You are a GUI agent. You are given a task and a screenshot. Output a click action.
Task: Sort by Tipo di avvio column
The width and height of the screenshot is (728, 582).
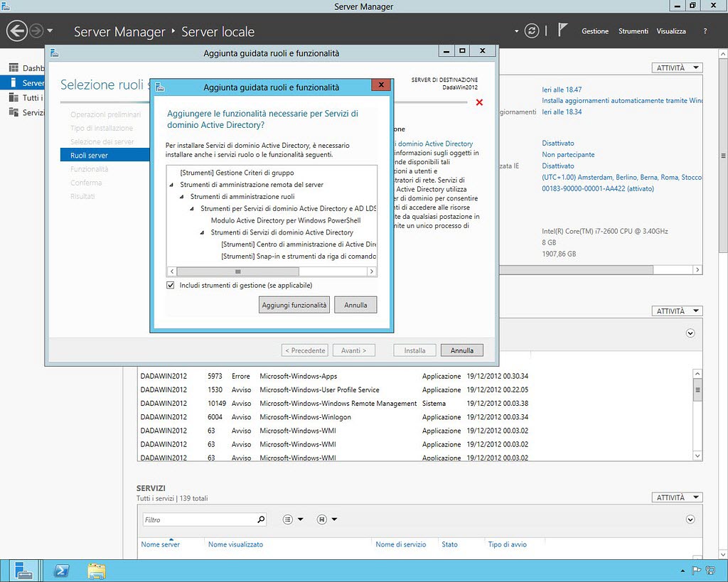pyautogui.click(x=508, y=544)
